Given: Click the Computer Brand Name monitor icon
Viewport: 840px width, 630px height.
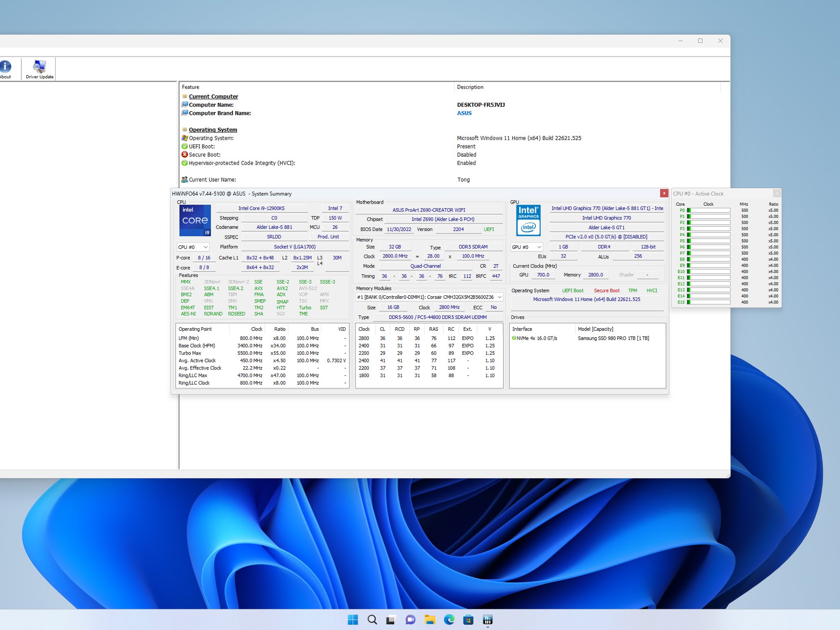Looking at the screenshot, I should click(x=185, y=113).
